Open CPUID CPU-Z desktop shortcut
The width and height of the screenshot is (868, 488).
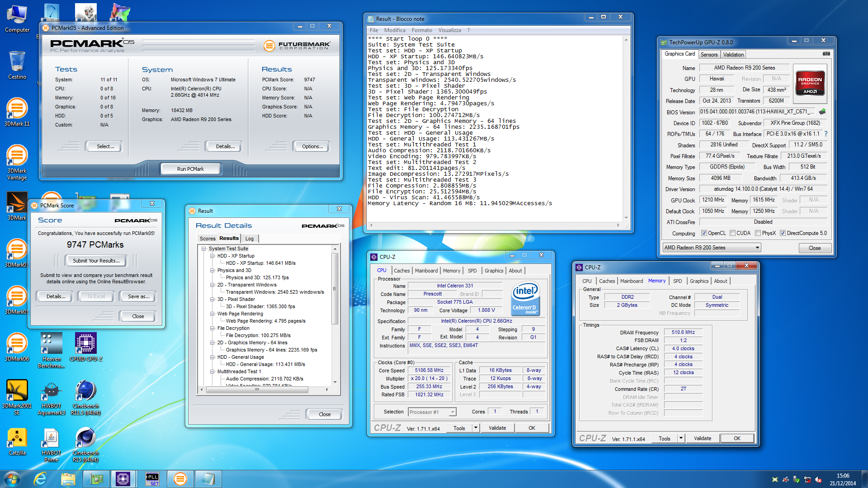[86, 347]
